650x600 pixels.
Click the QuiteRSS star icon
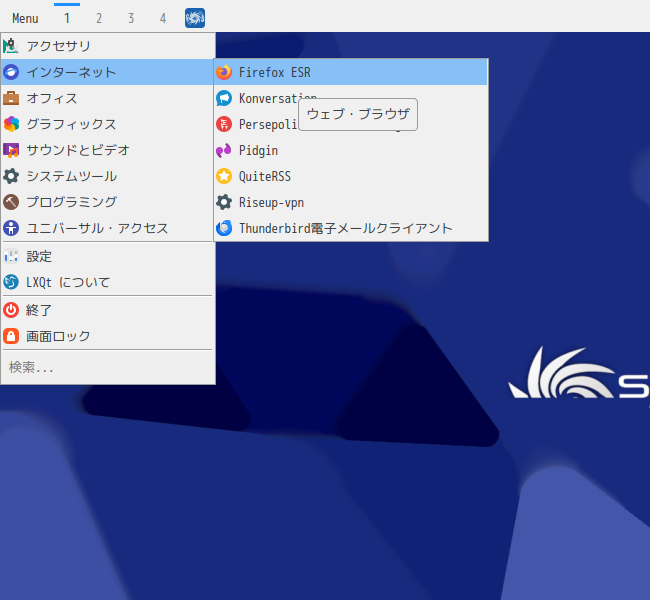pyautogui.click(x=224, y=176)
